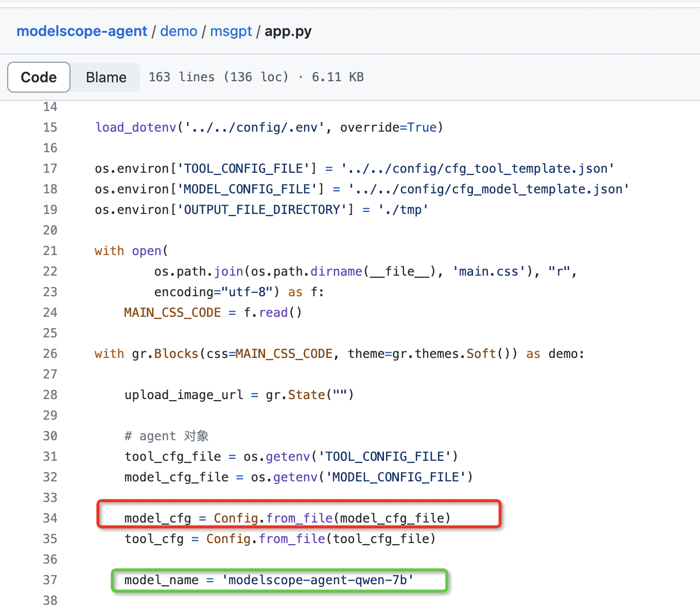This screenshot has height=612, width=700.
Task: Select line number 37
Action: click(50, 580)
